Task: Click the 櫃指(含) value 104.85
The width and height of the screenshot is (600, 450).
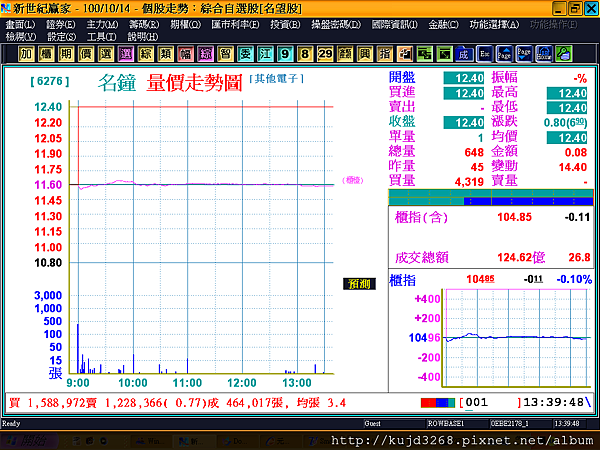Action: coord(514,217)
